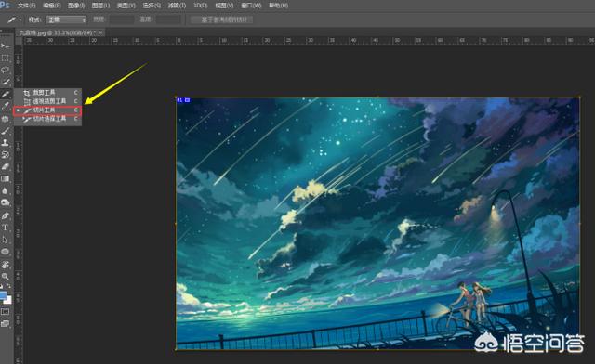Open the foreground color picker
This screenshot has width=595, height=364.
[x=3, y=294]
